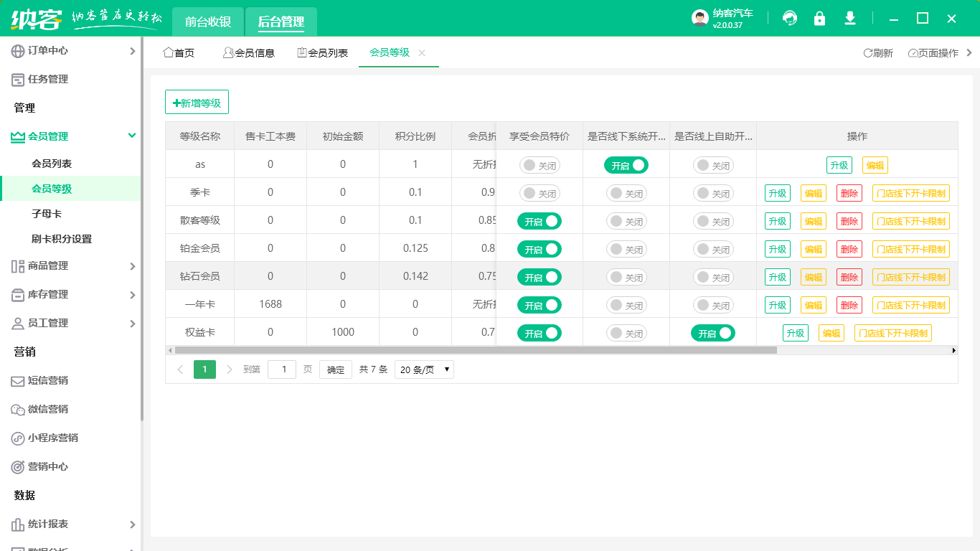Click the download icon in the title bar
The height and width of the screenshot is (551, 980).
point(850,19)
